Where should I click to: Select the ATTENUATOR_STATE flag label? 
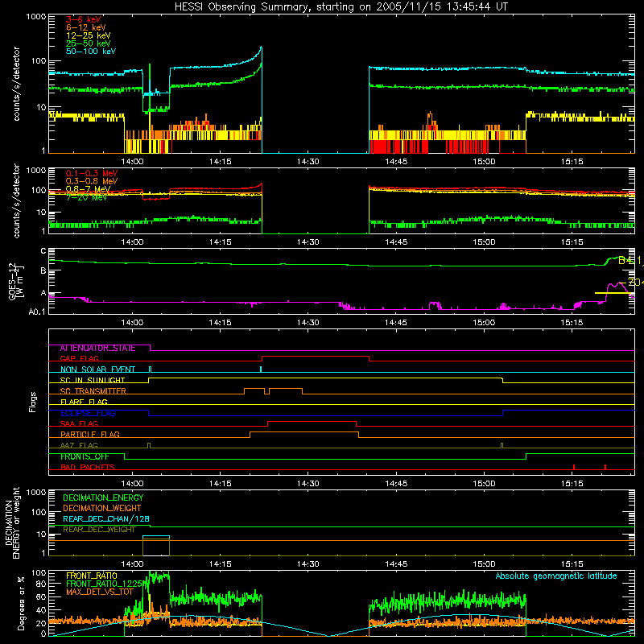tap(97, 349)
